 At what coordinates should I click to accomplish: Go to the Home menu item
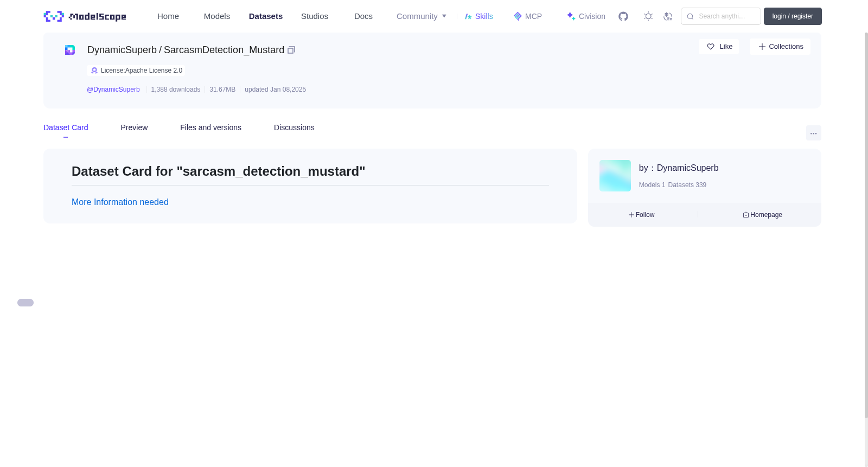tap(168, 16)
